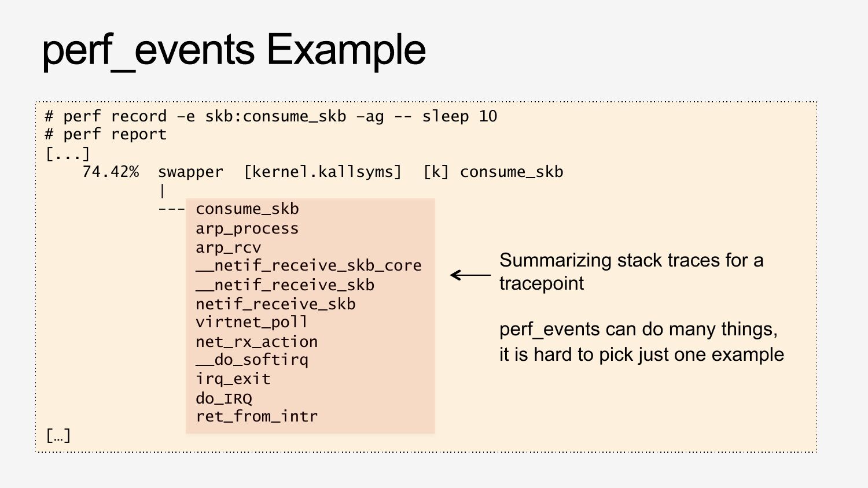
Task: Click the "---" tree branch connector
Action: [171, 209]
